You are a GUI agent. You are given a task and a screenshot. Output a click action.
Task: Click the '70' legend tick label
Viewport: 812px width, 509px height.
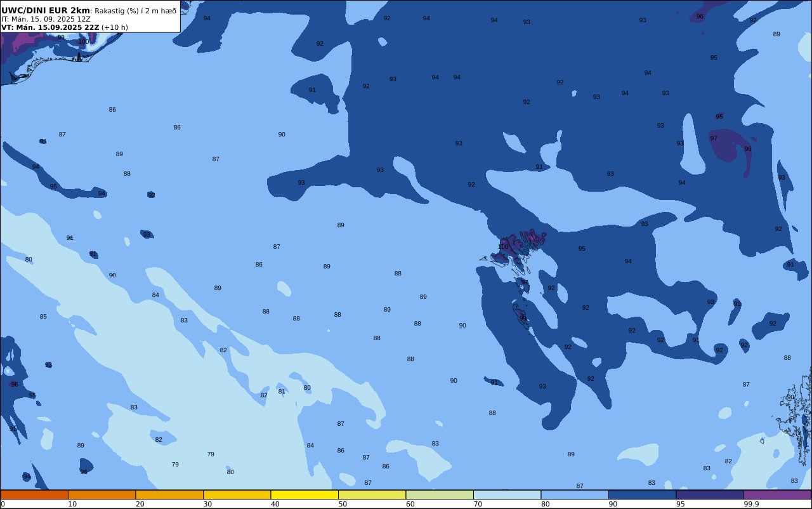(x=478, y=504)
